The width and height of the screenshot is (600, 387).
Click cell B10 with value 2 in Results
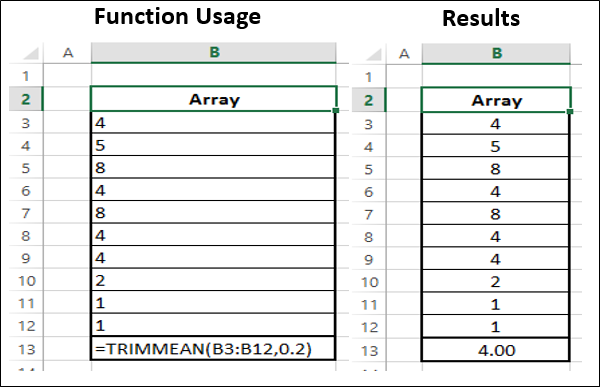pos(496,281)
